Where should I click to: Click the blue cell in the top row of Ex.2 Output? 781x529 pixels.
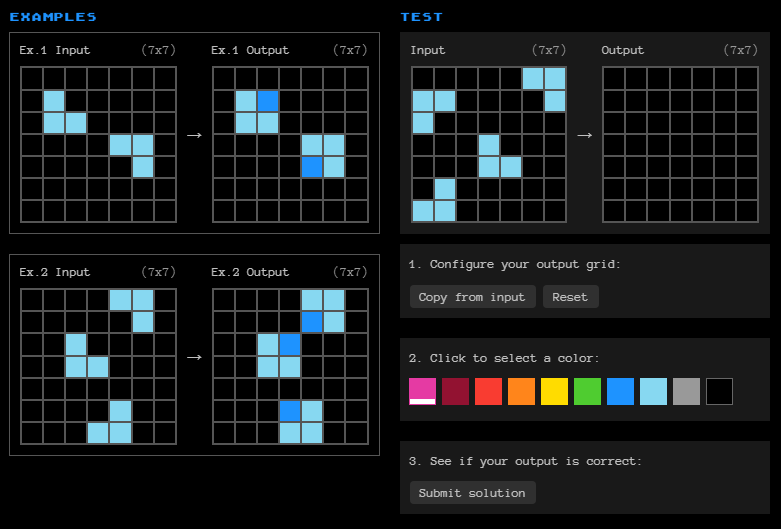[x=312, y=321]
